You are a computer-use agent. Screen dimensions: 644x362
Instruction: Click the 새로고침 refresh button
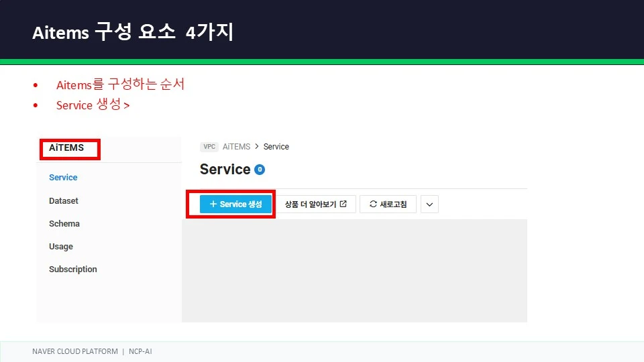[x=388, y=204]
